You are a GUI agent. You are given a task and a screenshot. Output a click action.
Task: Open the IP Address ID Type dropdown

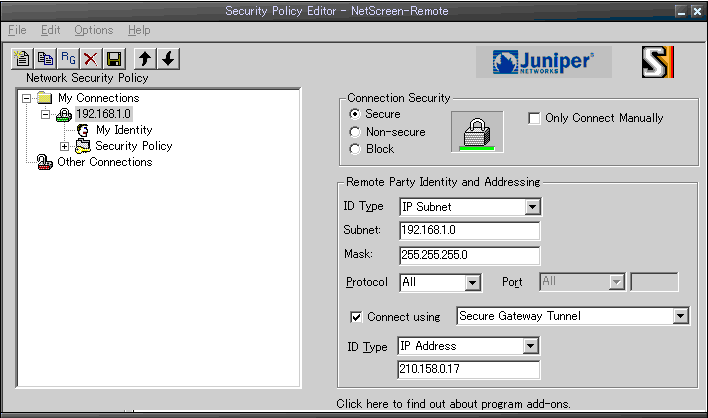(531, 346)
